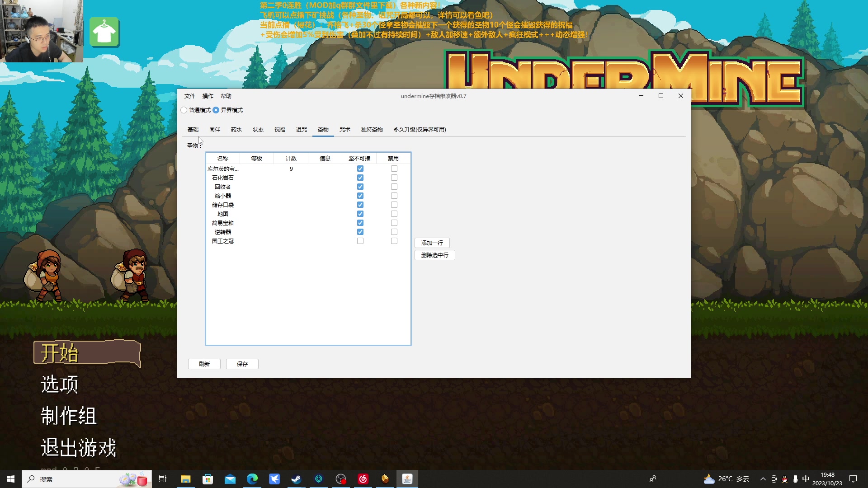Switch to the 咒术 tab
Image resolution: width=868 pixels, height=488 pixels.
[x=345, y=130]
